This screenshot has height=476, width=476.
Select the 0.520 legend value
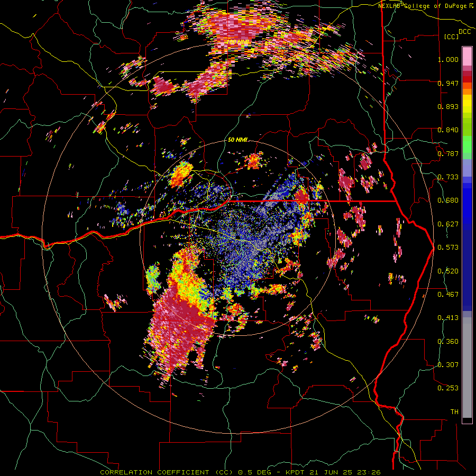tap(448, 271)
